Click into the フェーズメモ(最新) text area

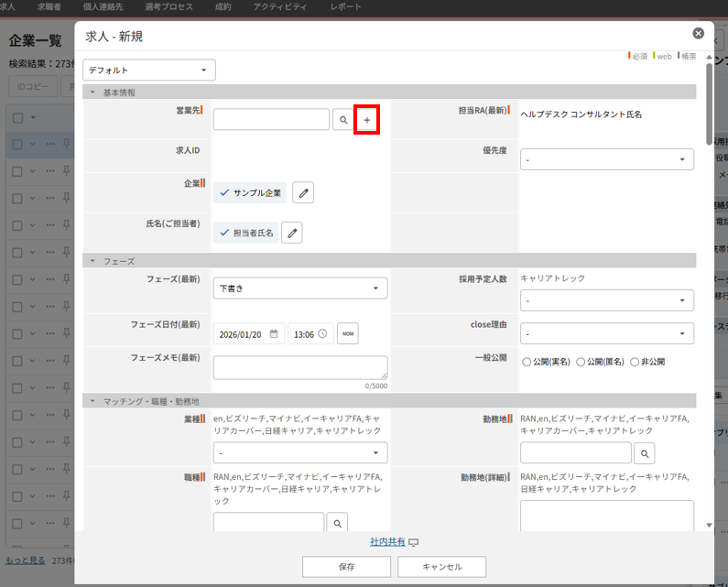(x=299, y=367)
